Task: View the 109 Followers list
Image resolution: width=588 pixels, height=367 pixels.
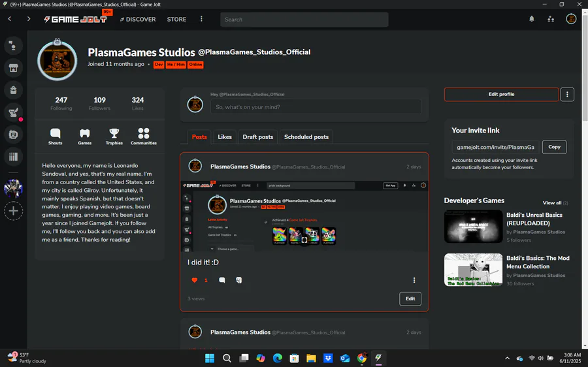Action: 99,103
